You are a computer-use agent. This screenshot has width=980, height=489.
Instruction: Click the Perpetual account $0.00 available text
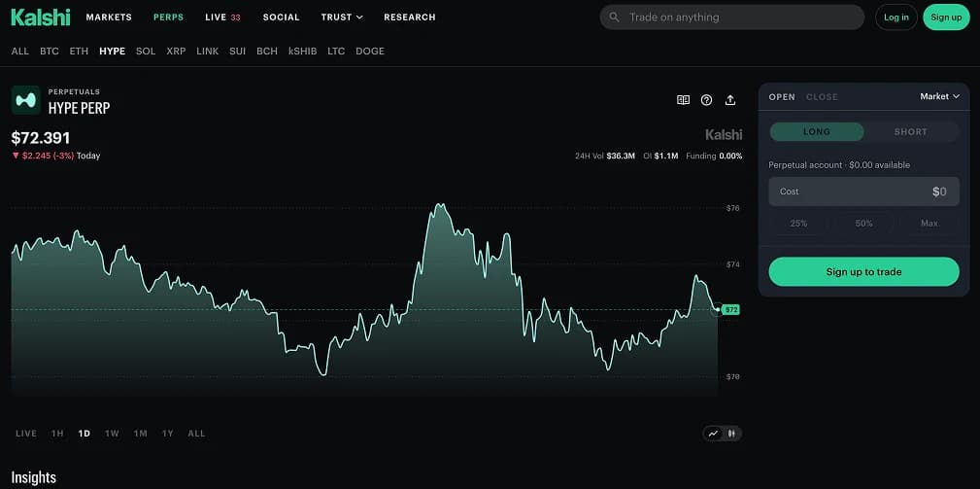(x=839, y=165)
